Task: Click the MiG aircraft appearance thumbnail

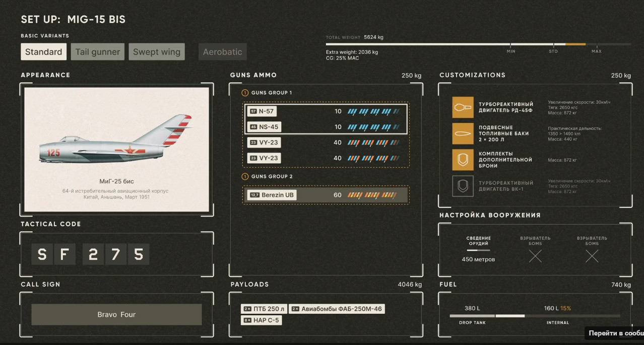Action: pyautogui.click(x=116, y=150)
